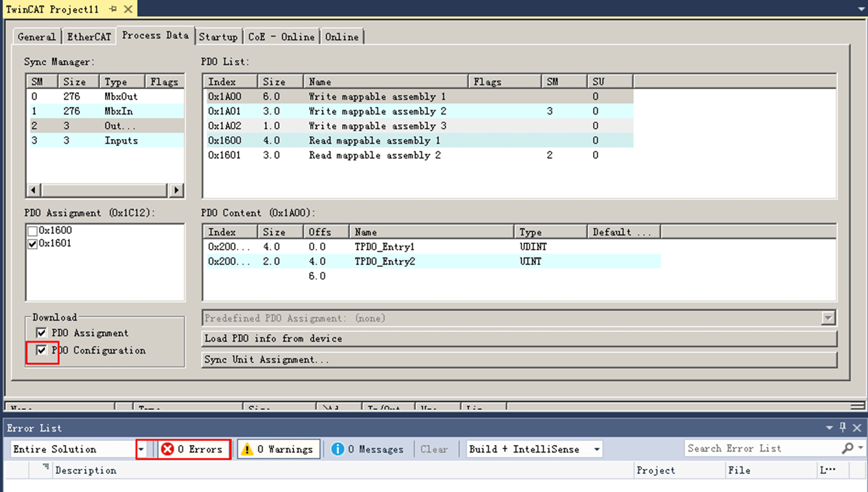Toggle the PDO Configuration download checkbox
This screenshot has width=868, height=492.
tap(41, 351)
